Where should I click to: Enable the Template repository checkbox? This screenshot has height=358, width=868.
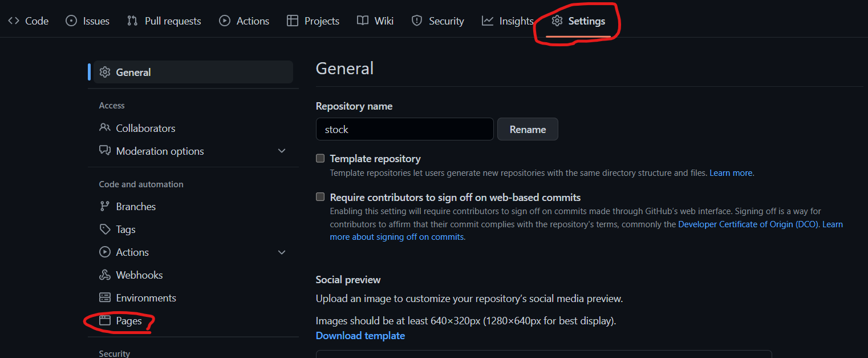pos(321,159)
